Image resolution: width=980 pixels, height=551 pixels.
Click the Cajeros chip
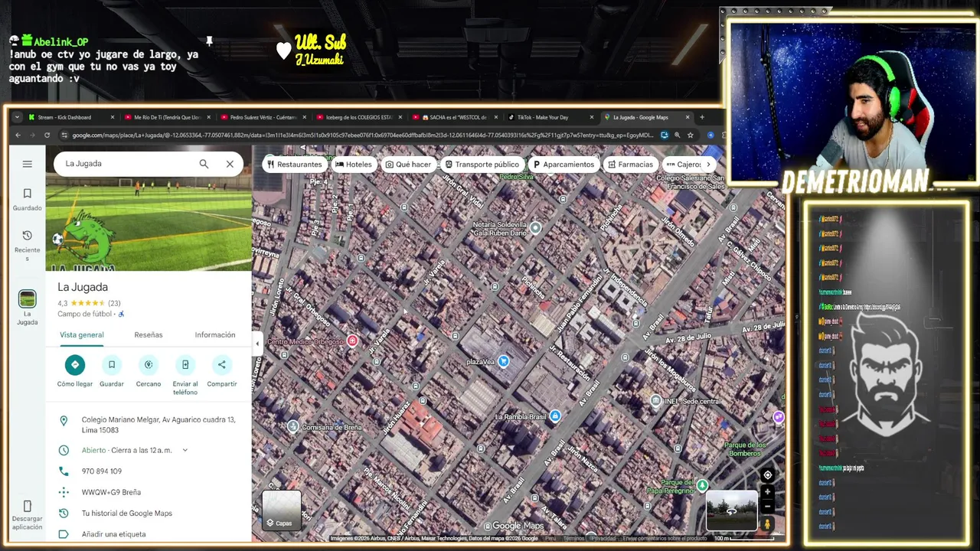[x=684, y=165]
